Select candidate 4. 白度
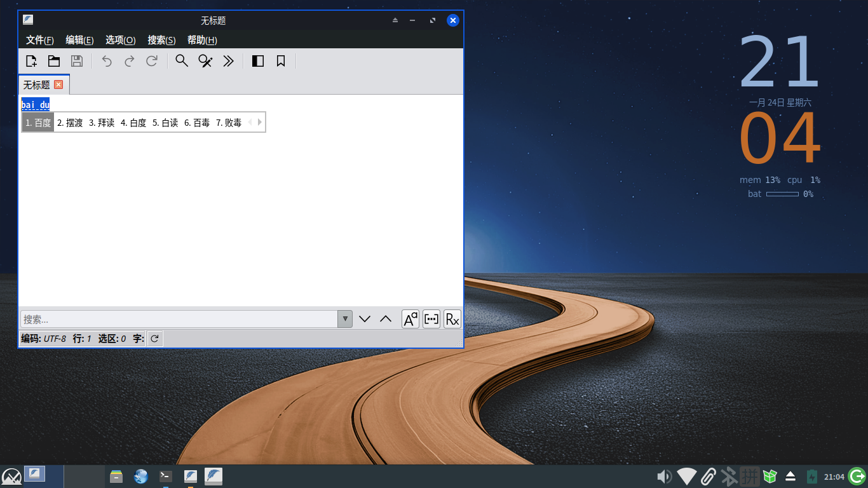The width and height of the screenshot is (868, 488). (x=133, y=123)
